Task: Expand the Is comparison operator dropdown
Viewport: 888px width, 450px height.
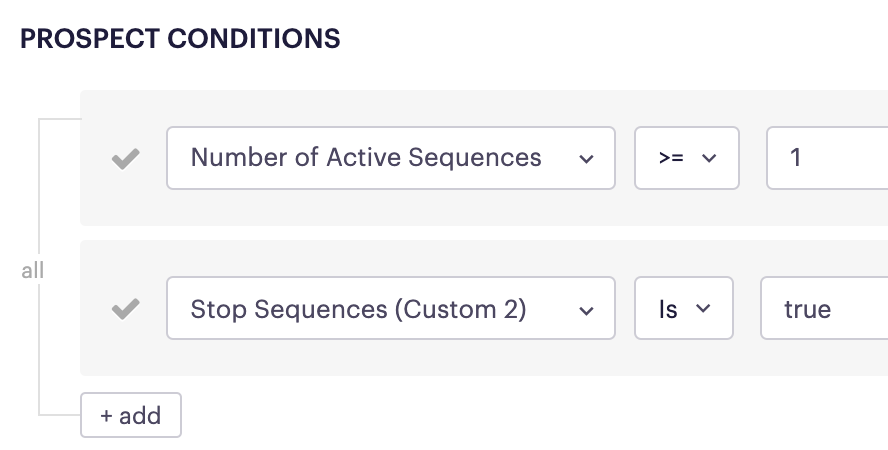Action: coord(684,308)
